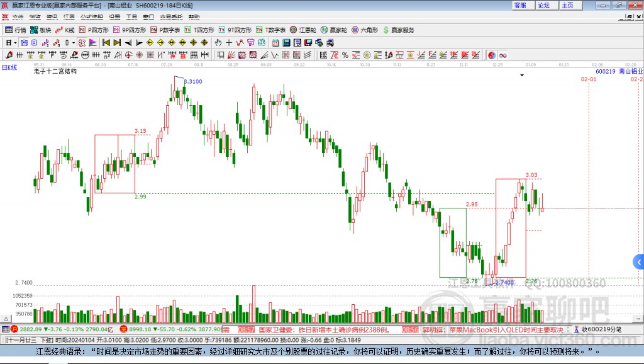
Task: Jump to last bar icon
Action: point(117,43)
